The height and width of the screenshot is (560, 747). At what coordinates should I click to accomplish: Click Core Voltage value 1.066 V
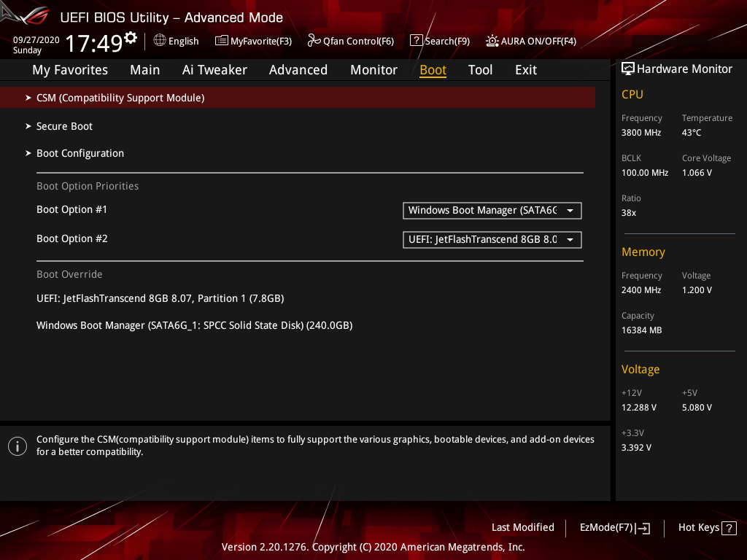tap(697, 173)
